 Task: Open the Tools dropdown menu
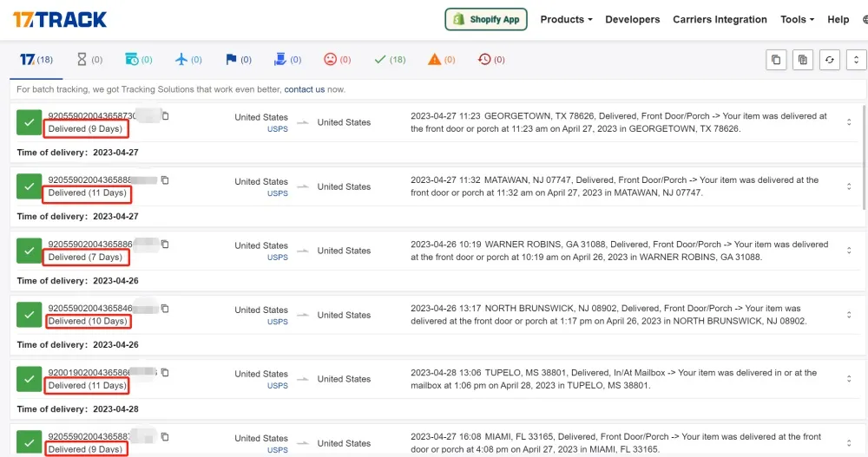(797, 19)
